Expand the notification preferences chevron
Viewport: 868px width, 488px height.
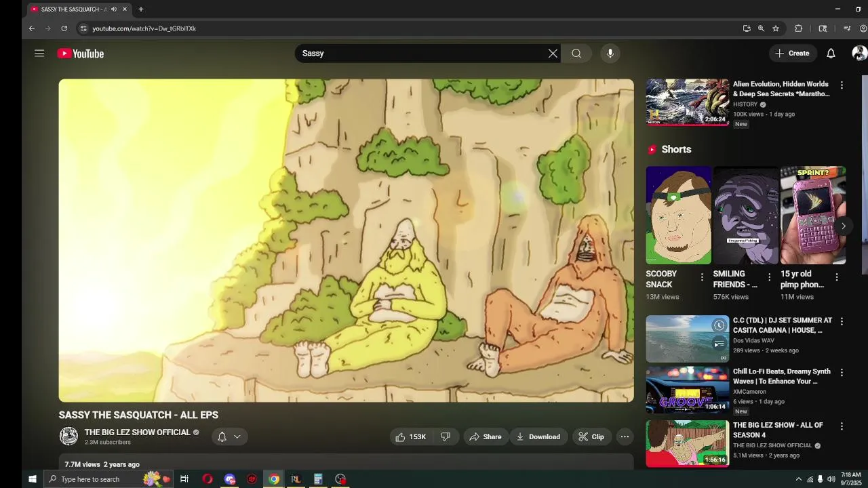coord(237,437)
